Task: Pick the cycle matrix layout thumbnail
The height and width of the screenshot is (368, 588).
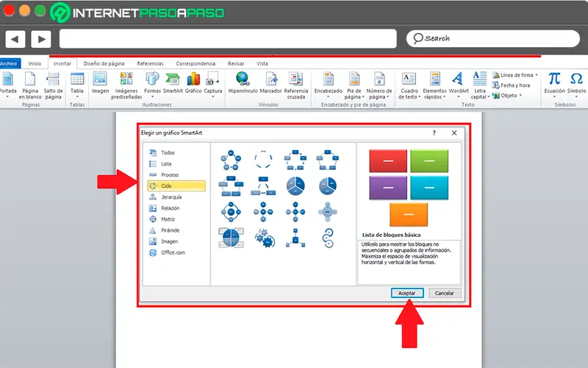Action: pyautogui.click(x=231, y=238)
